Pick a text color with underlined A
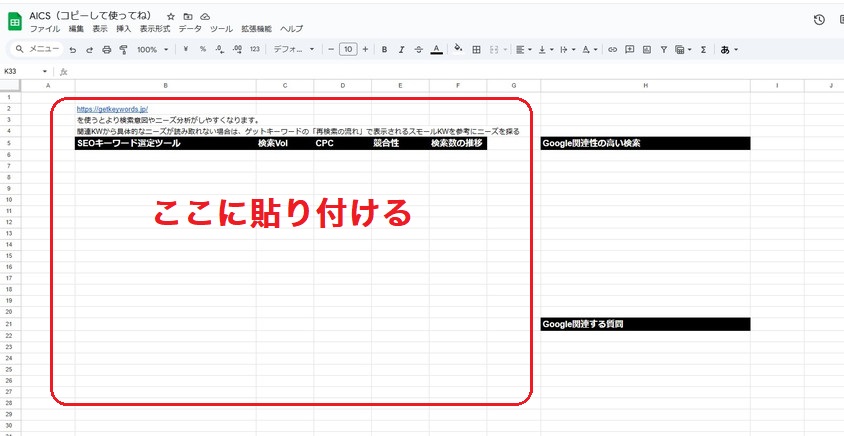 click(x=436, y=49)
